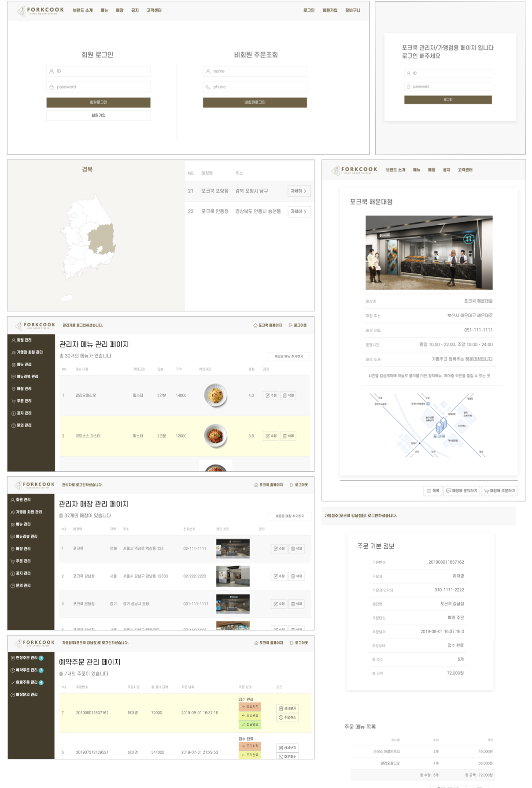Mark order 201908011637162 as 전달완료
This screenshot has width=532, height=788.
coord(250,724)
